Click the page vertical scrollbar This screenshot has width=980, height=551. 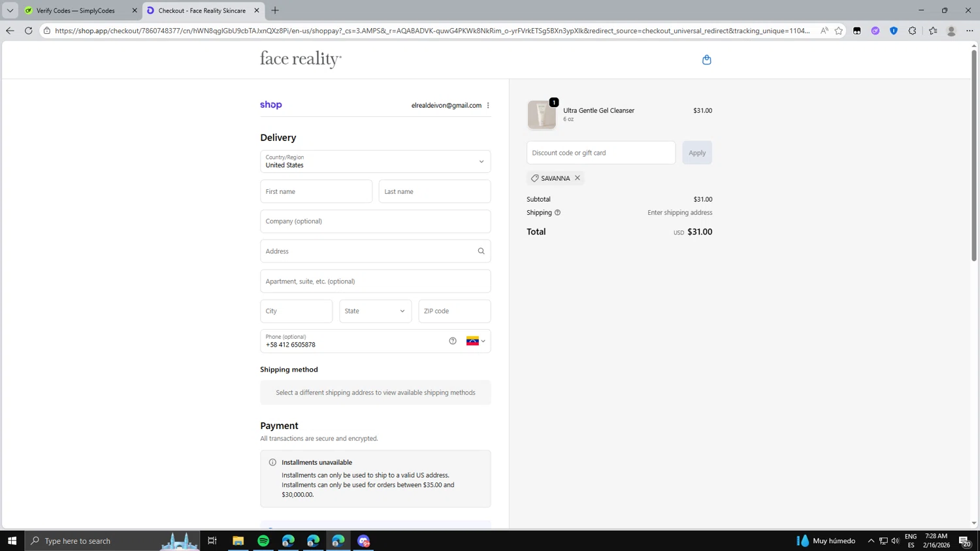(x=973, y=157)
